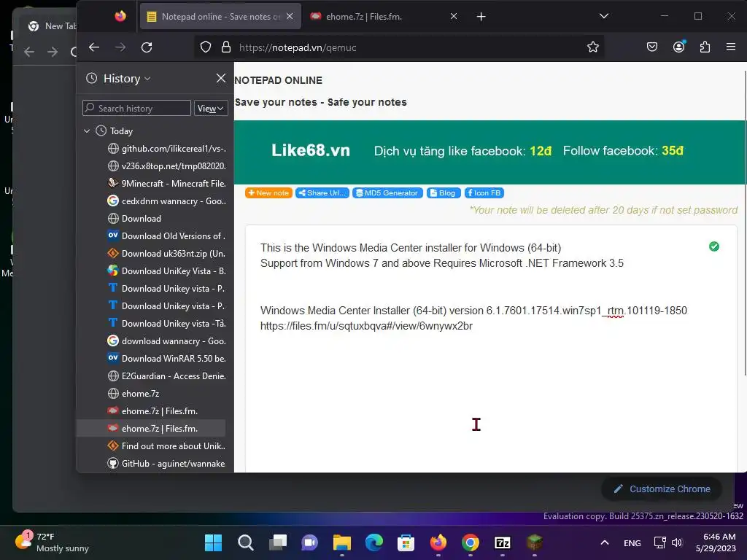Click the site padlock security icon
747x560 pixels.
coord(226,47)
